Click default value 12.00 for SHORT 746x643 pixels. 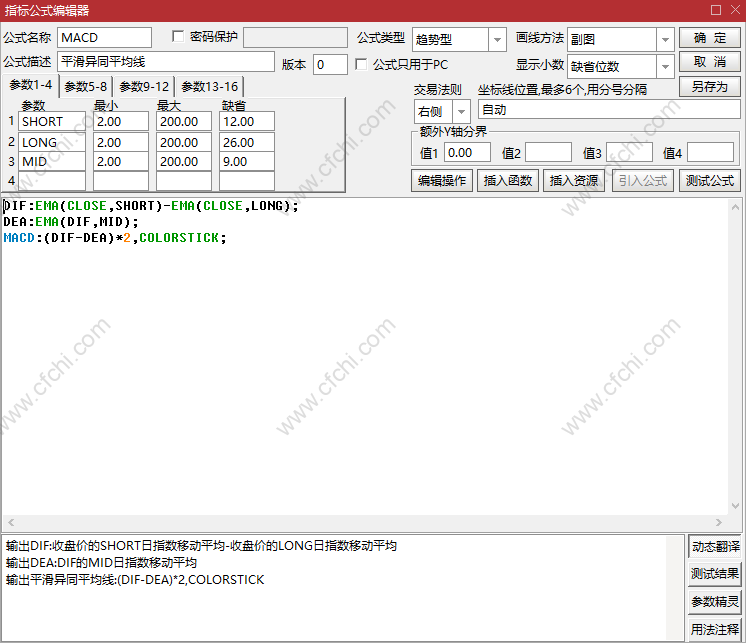click(246, 121)
